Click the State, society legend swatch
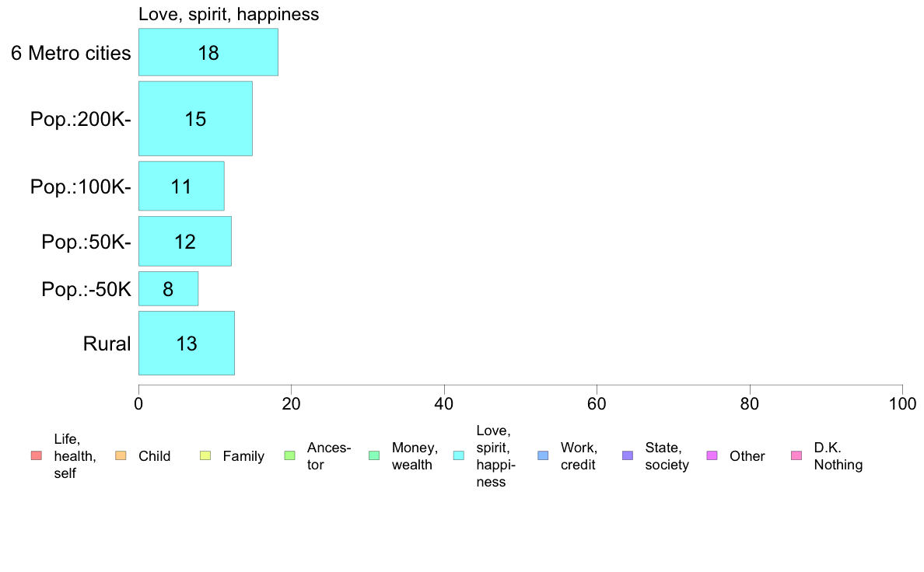Screen dimensions: 924x572 pos(628,456)
